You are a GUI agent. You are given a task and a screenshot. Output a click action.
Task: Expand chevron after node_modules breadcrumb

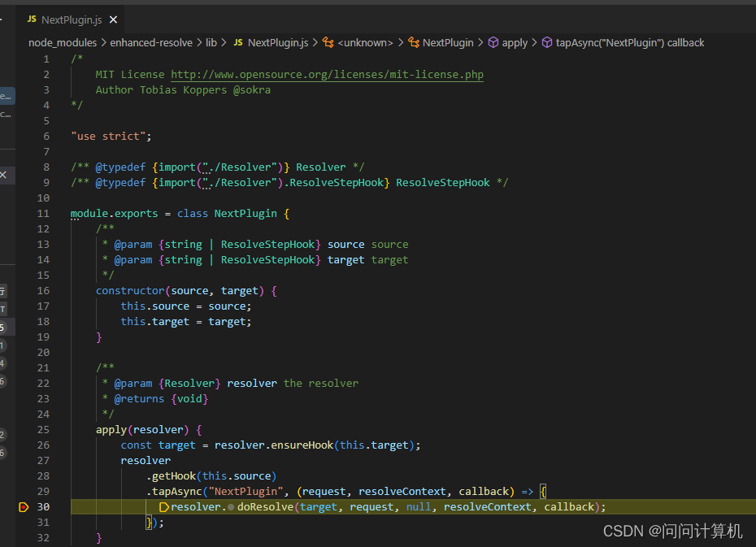[x=104, y=43]
